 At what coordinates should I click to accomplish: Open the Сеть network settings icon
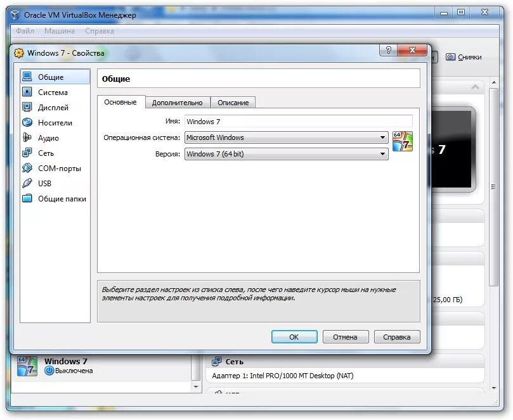click(x=27, y=153)
